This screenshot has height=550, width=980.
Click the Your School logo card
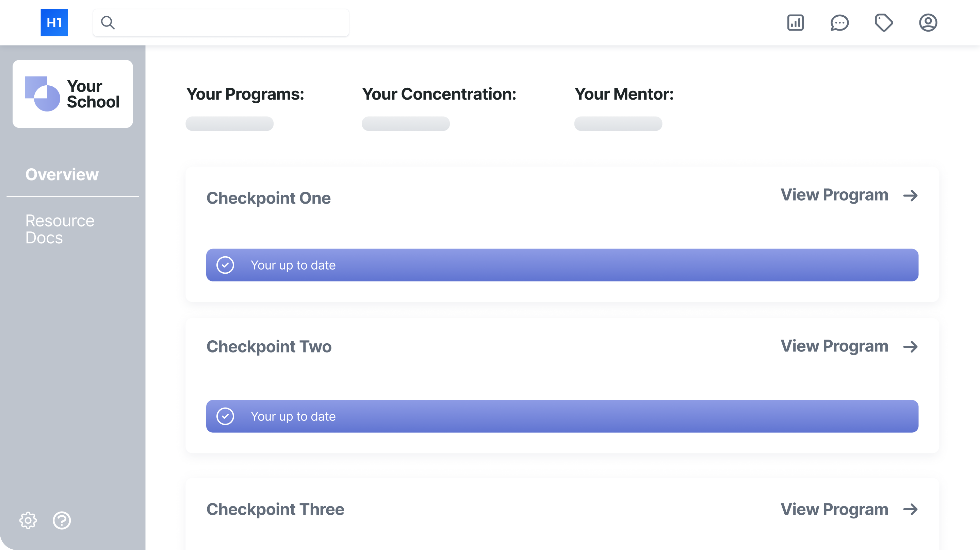coord(73,94)
